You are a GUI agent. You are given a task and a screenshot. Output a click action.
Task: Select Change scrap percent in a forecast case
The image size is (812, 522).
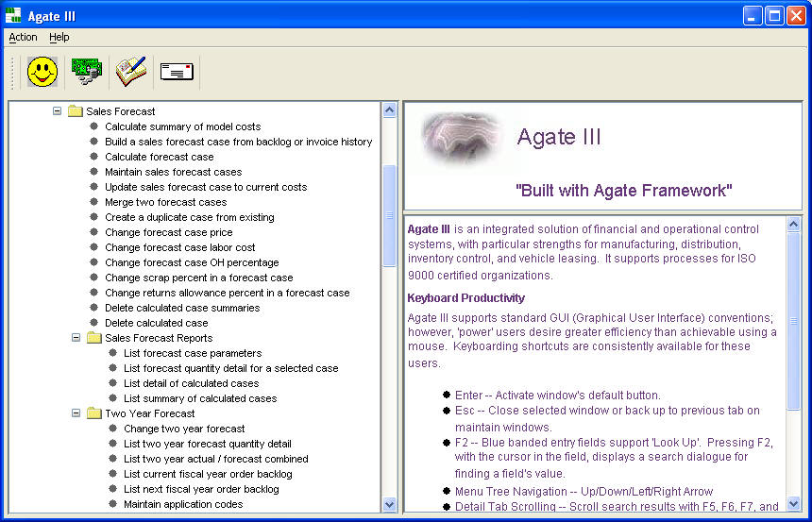tap(199, 278)
